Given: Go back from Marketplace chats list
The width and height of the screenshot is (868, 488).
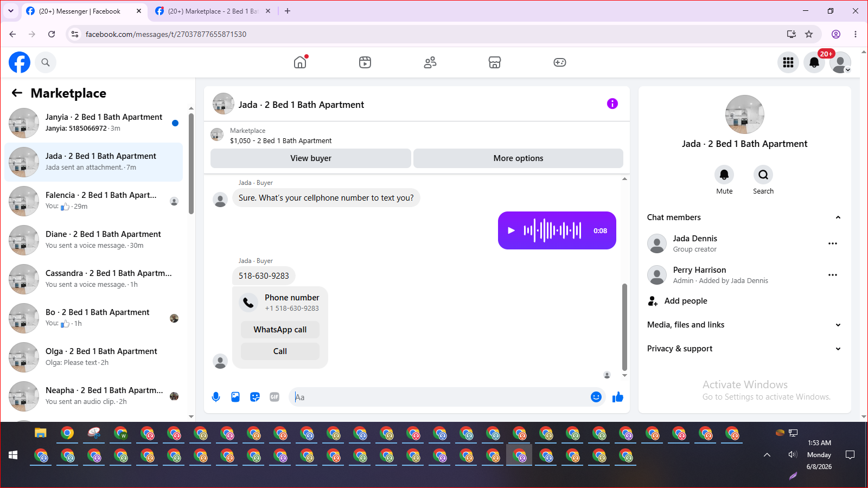Looking at the screenshot, I should pyautogui.click(x=17, y=93).
